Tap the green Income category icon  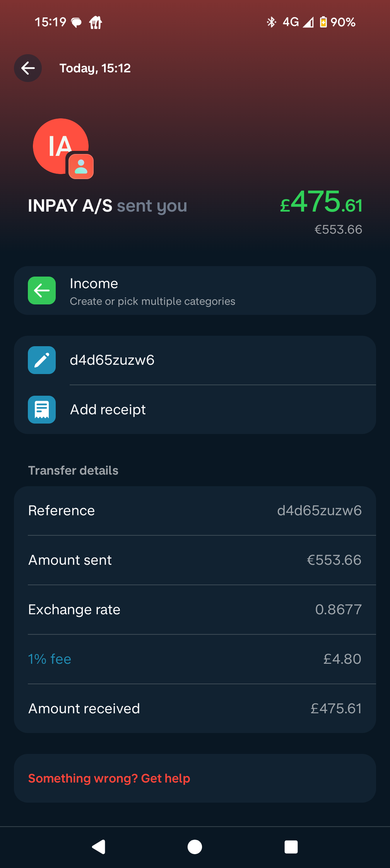tap(42, 290)
